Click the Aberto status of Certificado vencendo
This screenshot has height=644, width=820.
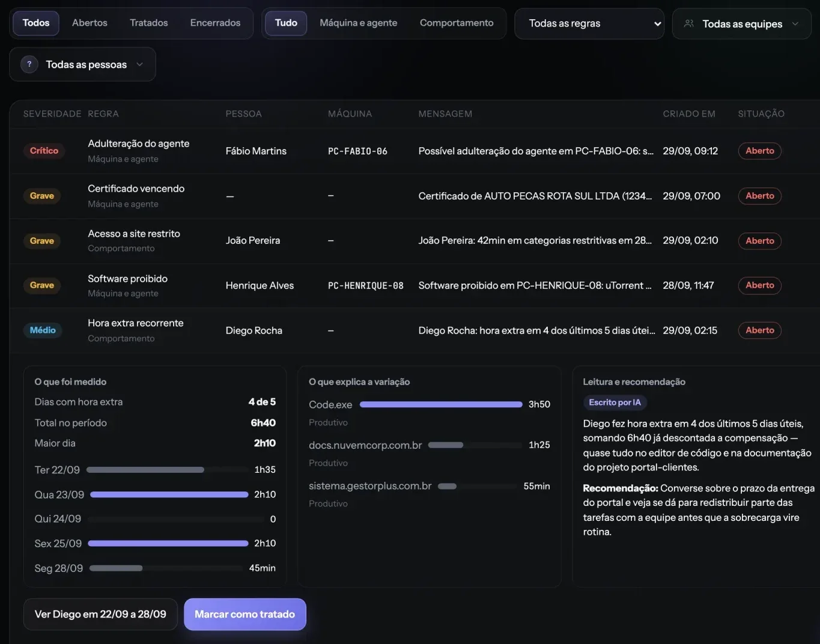(x=759, y=196)
